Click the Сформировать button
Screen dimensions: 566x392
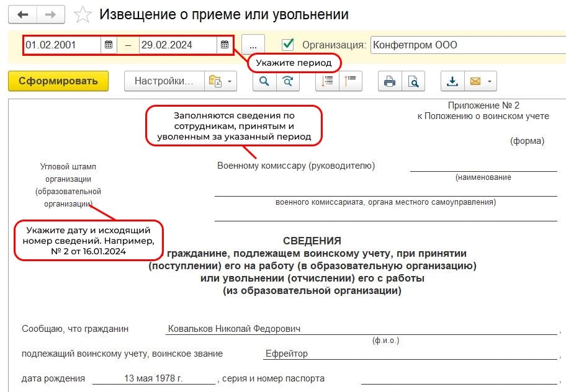coord(58,81)
